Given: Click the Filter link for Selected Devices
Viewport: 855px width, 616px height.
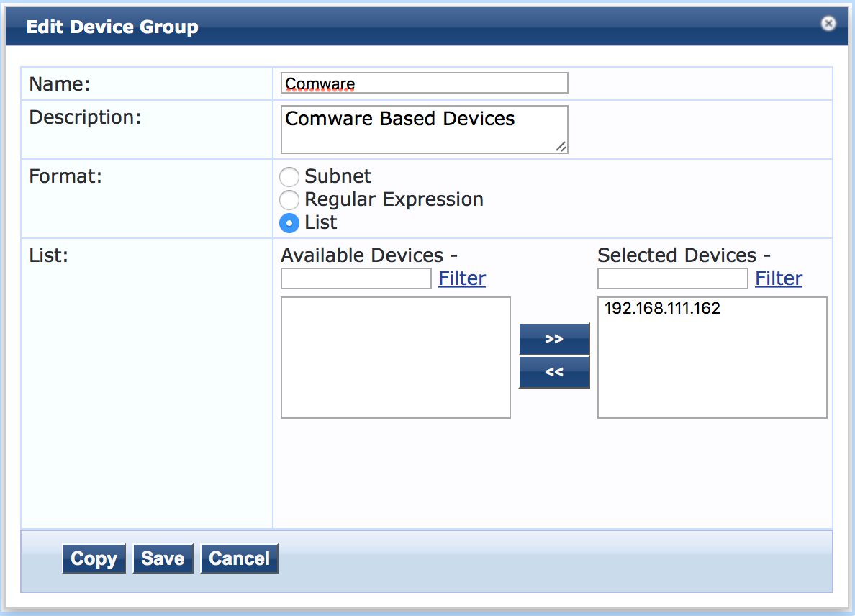Looking at the screenshot, I should (779, 278).
